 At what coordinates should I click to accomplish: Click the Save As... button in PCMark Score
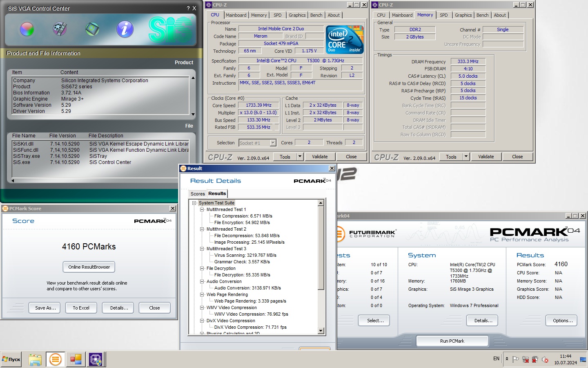[45, 308]
